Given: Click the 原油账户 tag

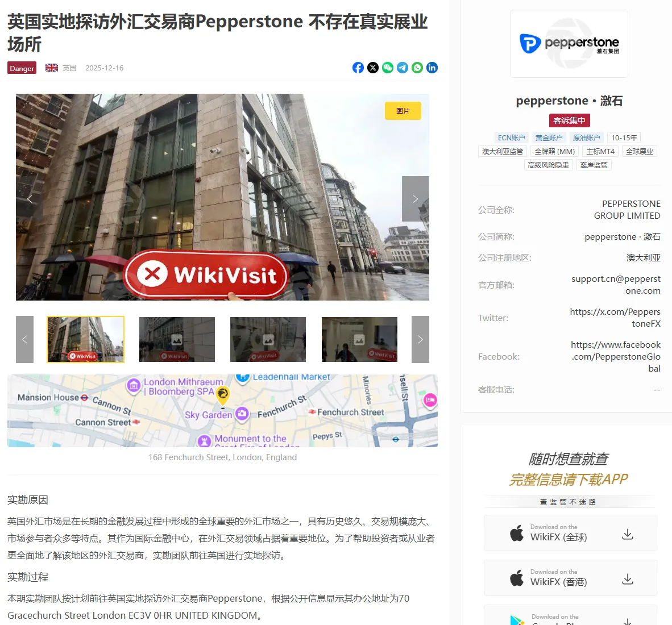Looking at the screenshot, I should pos(586,137).
